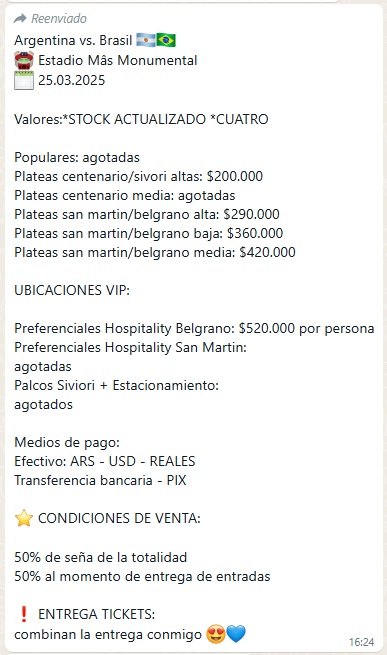Click the heart-eyes emoji
This screenshot has width=387, height=655.
(x=216, y=634)
